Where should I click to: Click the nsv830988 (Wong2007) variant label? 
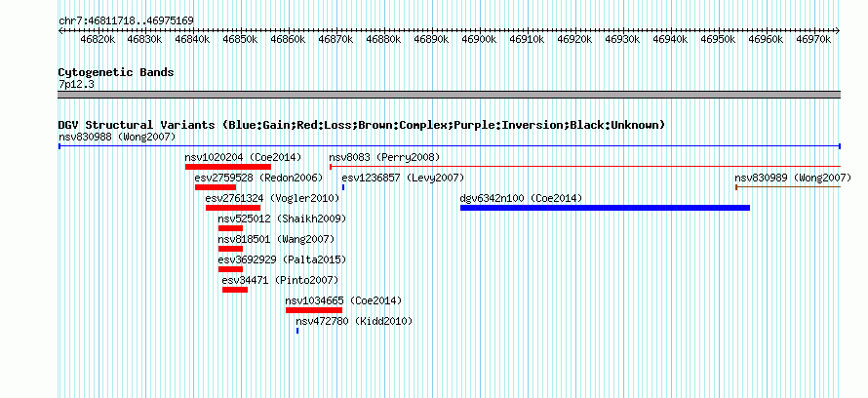[117, 138]
